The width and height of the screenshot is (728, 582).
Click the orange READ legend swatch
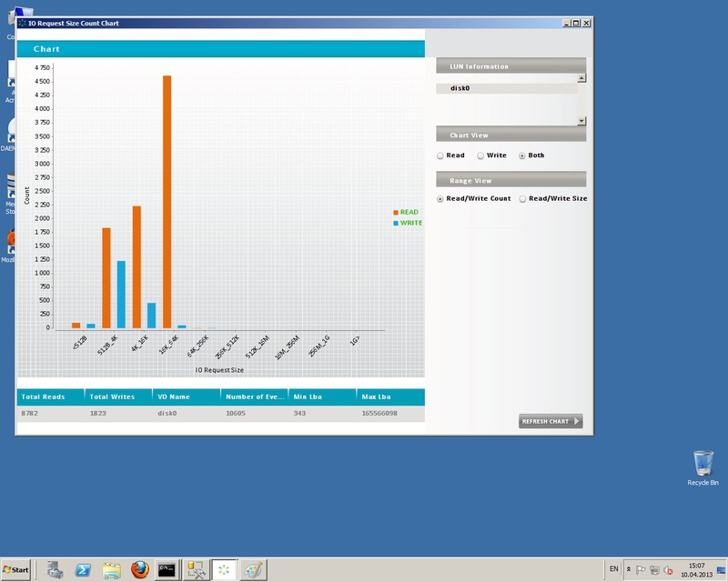[x=396, y=213]
